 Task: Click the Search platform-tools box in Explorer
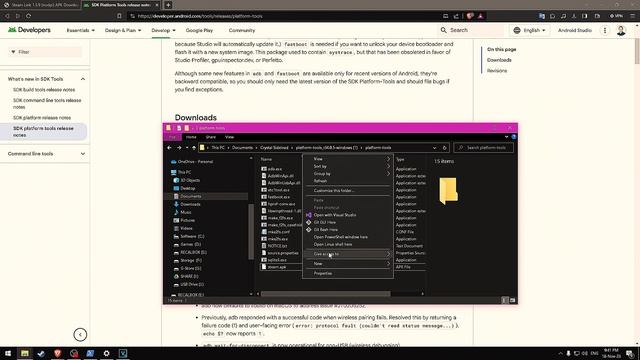484,148
